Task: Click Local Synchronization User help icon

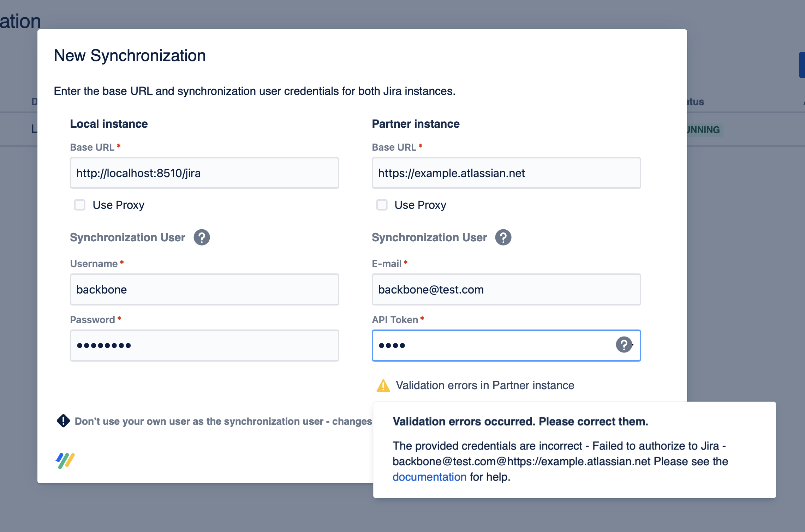Action: pyautogui.click(x=202, y=237)
